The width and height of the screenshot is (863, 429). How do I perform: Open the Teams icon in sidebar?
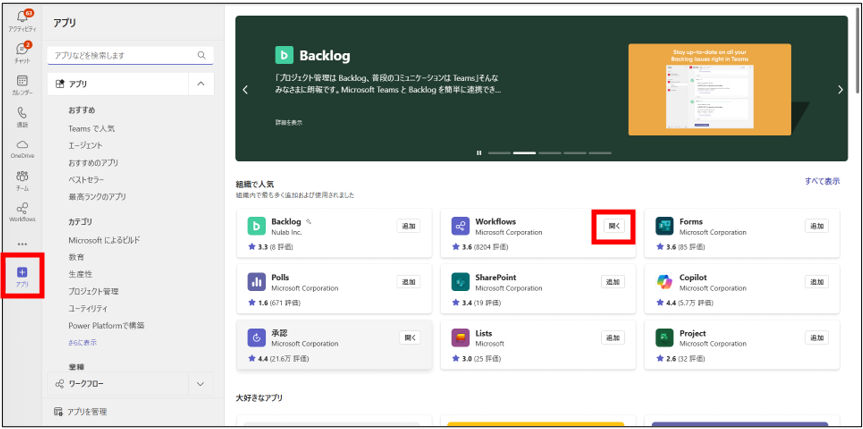click(x=23, y=176)
